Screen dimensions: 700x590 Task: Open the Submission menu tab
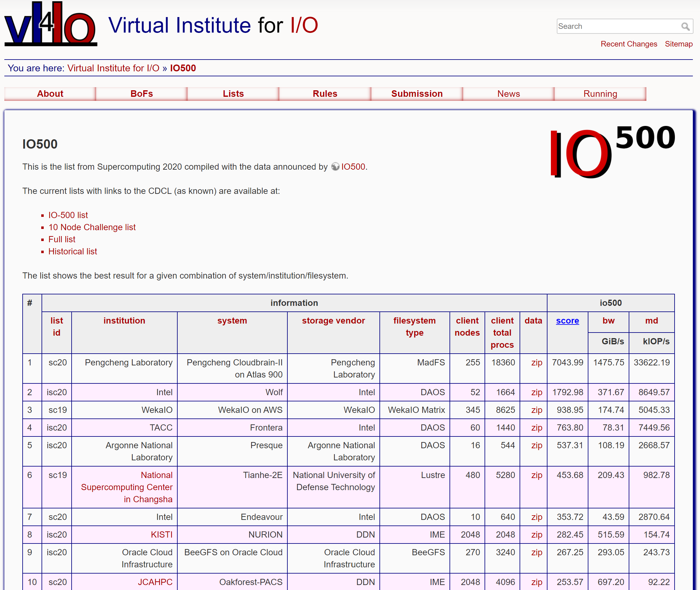pyautogui.click(x=417, y=94)
